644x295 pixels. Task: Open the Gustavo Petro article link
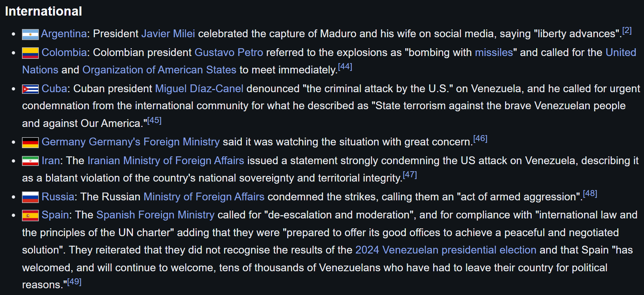coord(229,52)
